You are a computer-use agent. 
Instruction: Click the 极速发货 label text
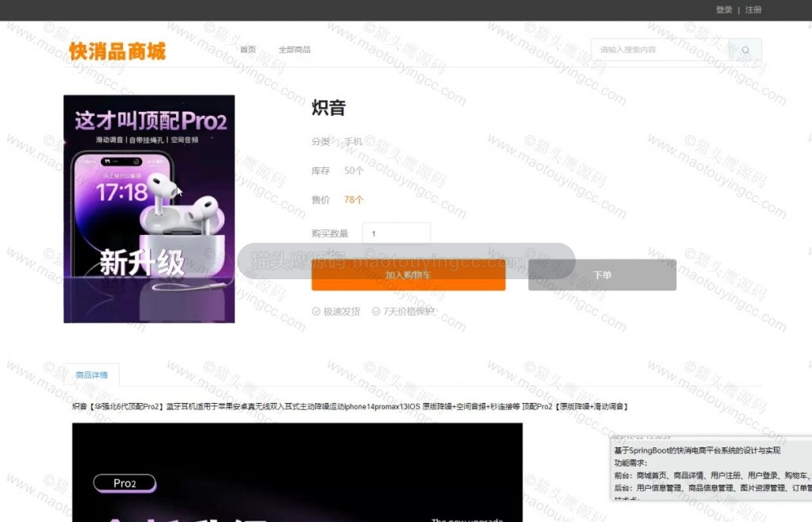point(342,311)
